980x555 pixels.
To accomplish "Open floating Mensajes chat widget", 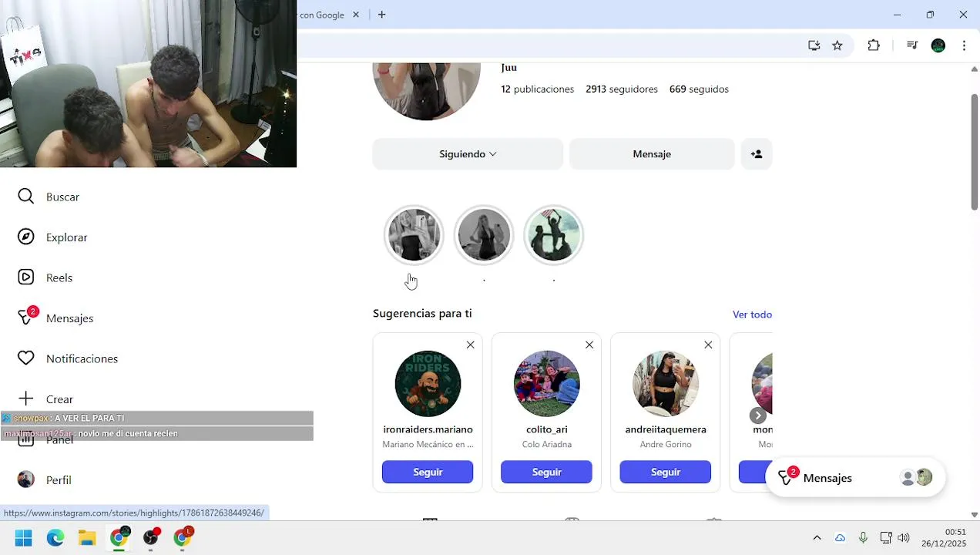I will (855, 478).
